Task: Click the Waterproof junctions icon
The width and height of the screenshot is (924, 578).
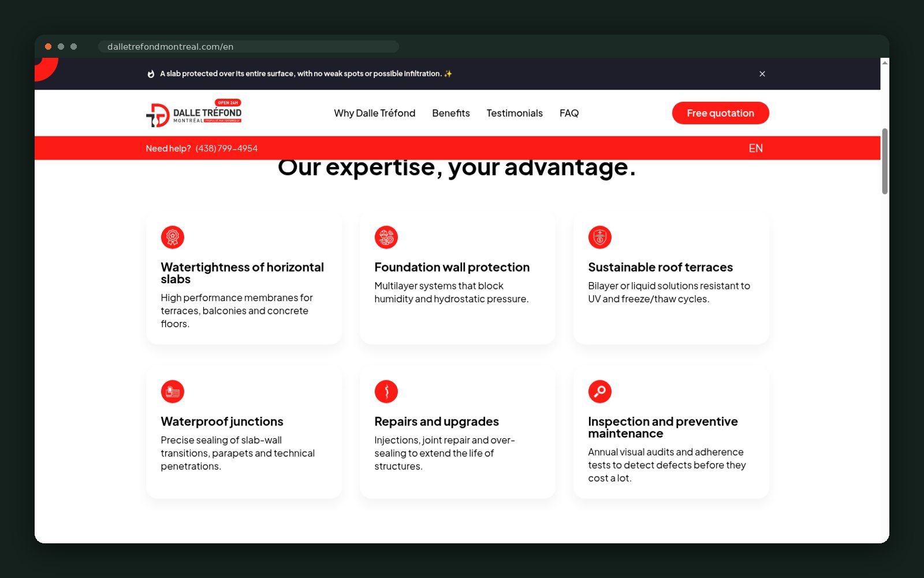Action: coord(173,391)
